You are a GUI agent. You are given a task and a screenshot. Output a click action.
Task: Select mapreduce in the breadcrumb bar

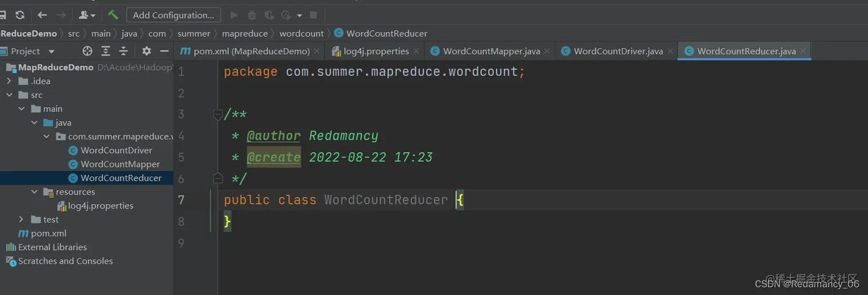[245, 33]
